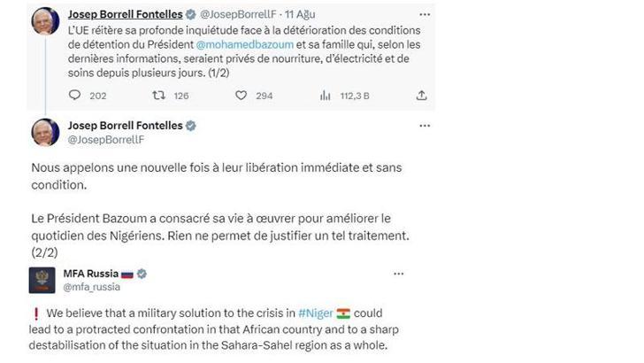Open the more options menu on first tweet
The image size is (644, 363).
425,15
